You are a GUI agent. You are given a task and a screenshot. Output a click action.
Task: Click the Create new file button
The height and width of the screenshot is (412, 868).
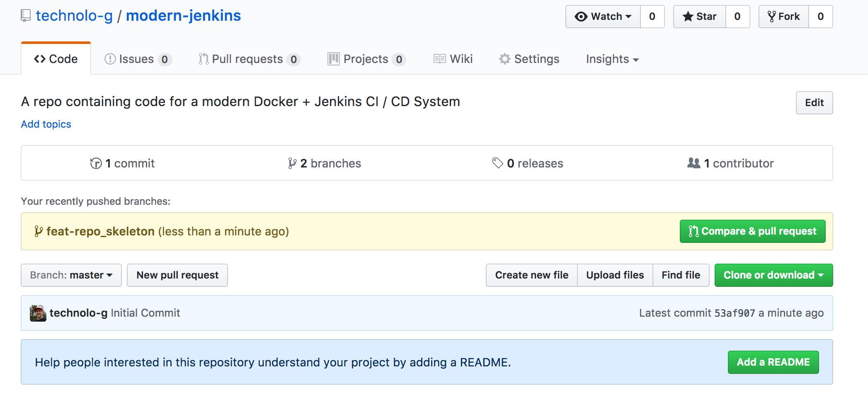(532, 275)
